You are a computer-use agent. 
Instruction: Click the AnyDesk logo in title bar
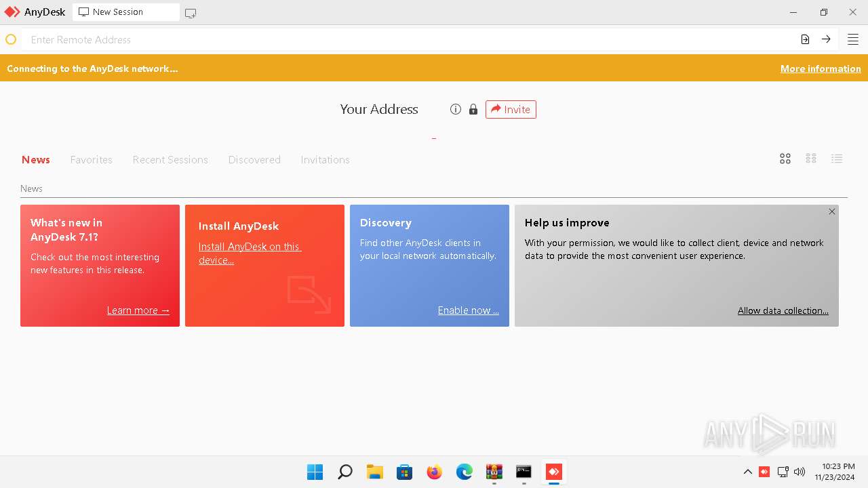pos(12,12)
